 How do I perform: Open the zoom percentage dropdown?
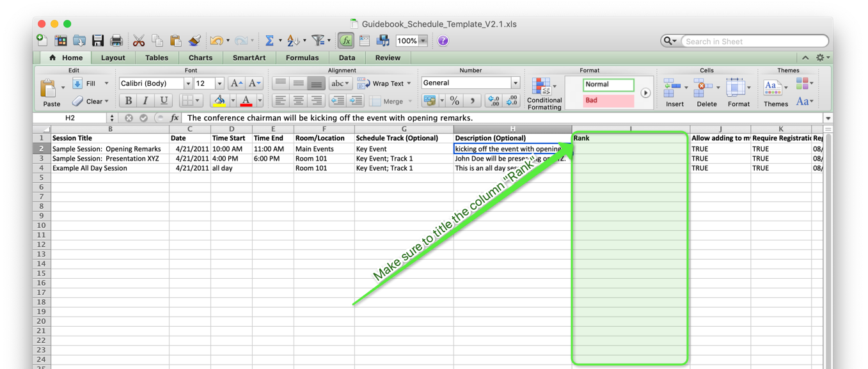(423, 41)
